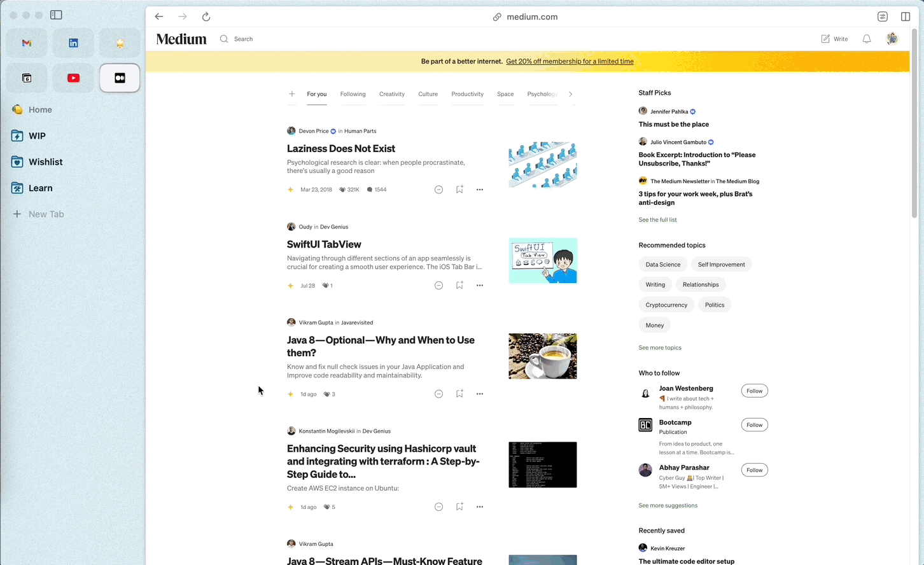Open the coffee cup article thumbnail
Image resolution: width=924 pixels, height=565 pixels.
coord(543,356)
